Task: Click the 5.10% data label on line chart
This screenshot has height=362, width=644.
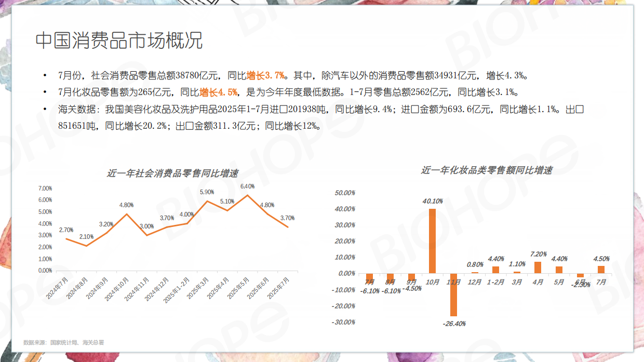Action: click(227, 202)
